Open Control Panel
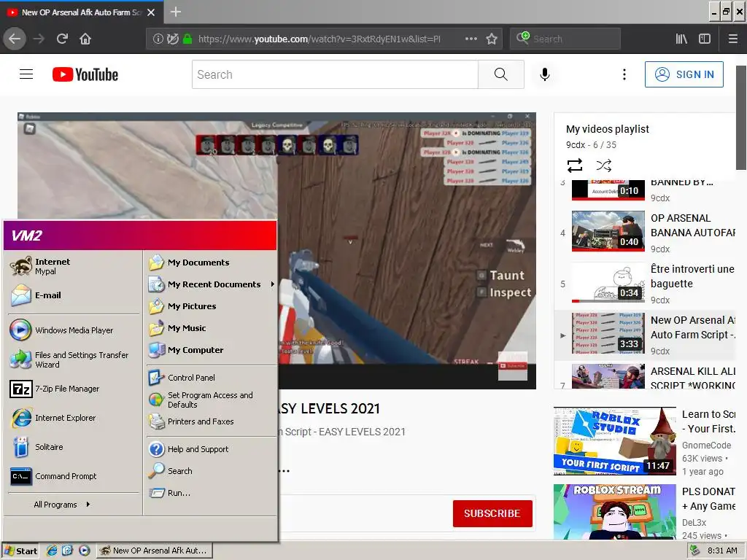The height and width of the screenshot is (560, 747). pyautogui.click(x=211, y=378)
